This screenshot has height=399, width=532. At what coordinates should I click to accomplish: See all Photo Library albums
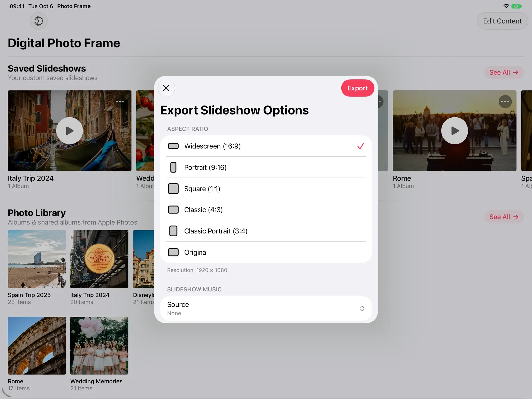(x=504, y=217)
